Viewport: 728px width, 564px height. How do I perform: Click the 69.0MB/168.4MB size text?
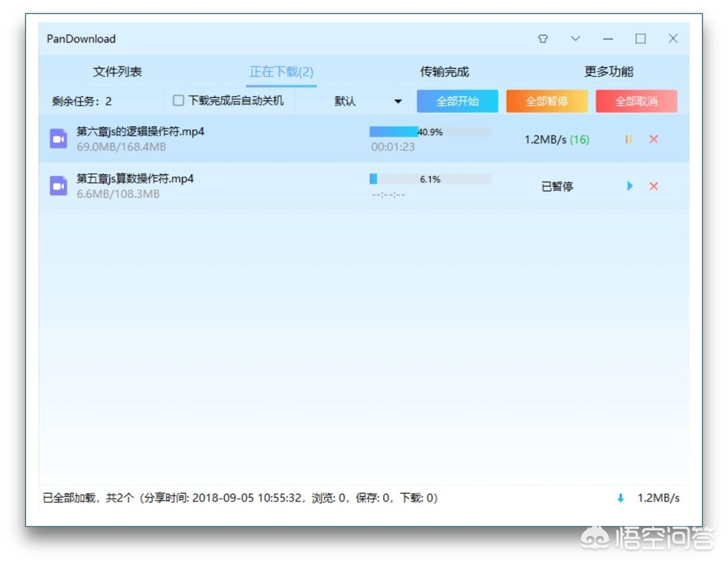coord(121,147)
